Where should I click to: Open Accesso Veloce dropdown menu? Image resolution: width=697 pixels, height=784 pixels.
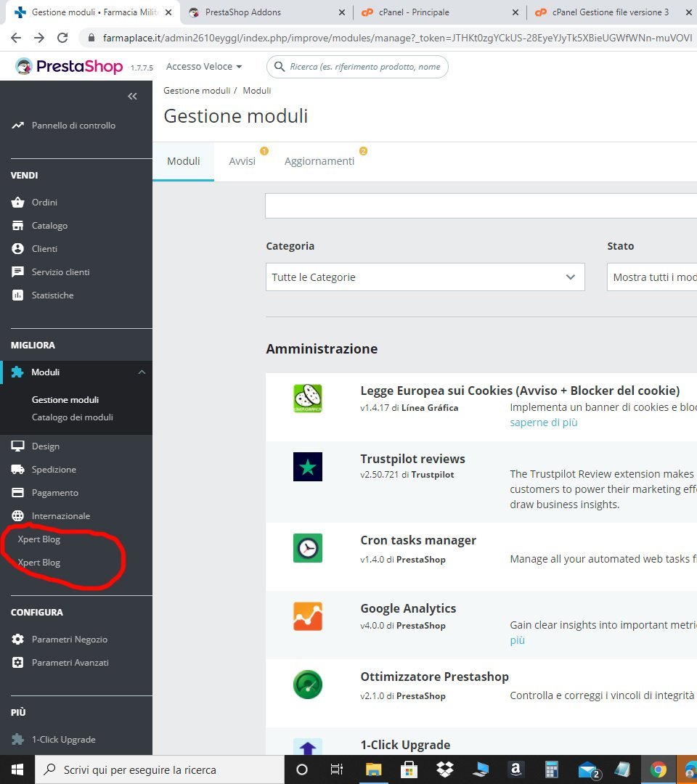(204, 67)
